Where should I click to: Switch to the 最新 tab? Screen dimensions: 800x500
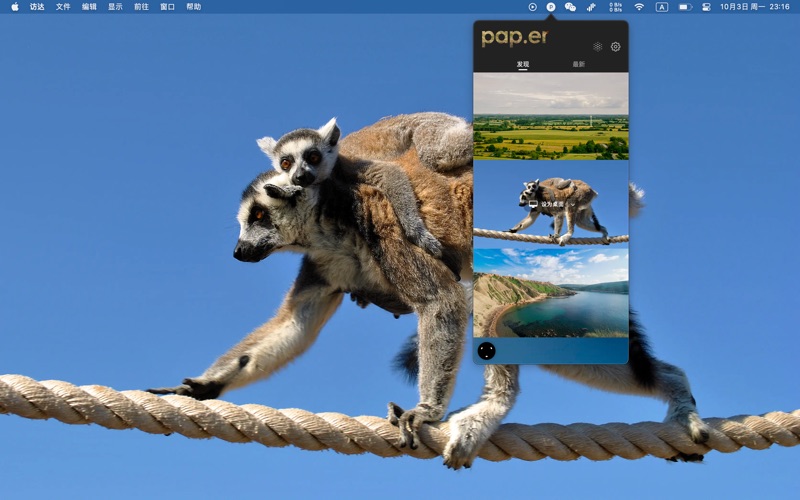[578, 64]
